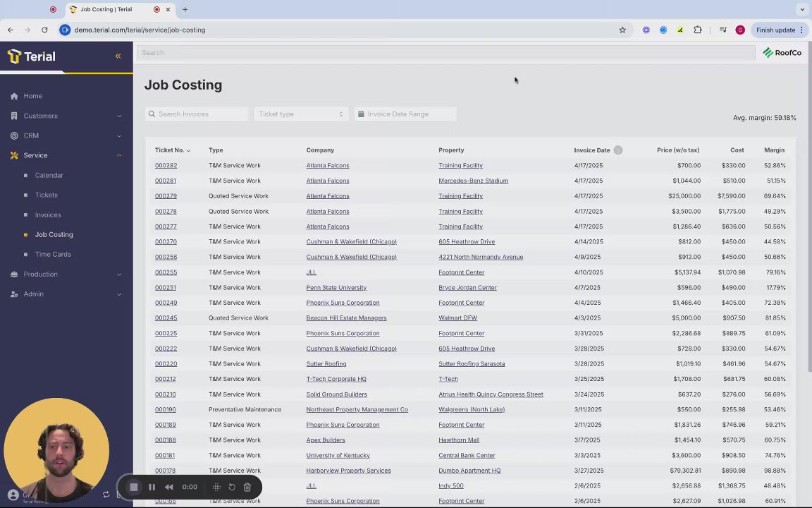The width and height of the screenshot is (812, 508).
Task: Click the 17.79% margin cell
Action: click(776, 288)
